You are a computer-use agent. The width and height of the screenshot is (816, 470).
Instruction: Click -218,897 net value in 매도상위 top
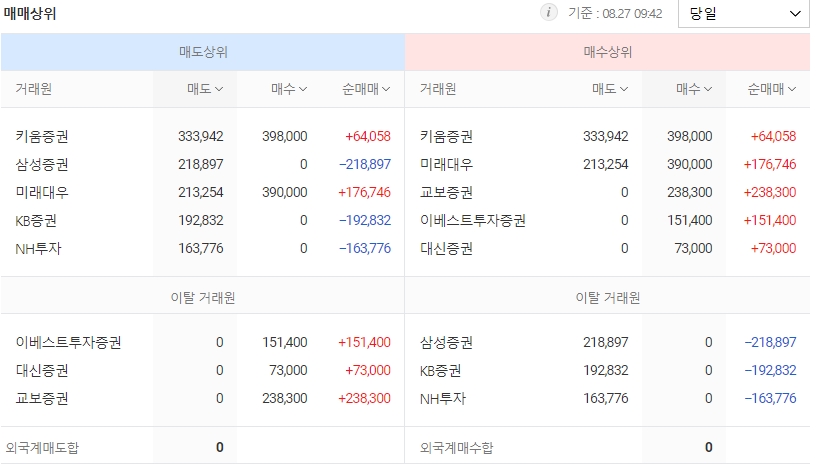pyautogui.click(x=365, y=164)
